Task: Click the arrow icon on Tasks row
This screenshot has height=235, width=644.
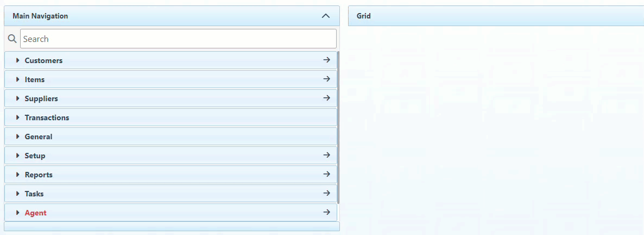Action: [x=326, y=193]
